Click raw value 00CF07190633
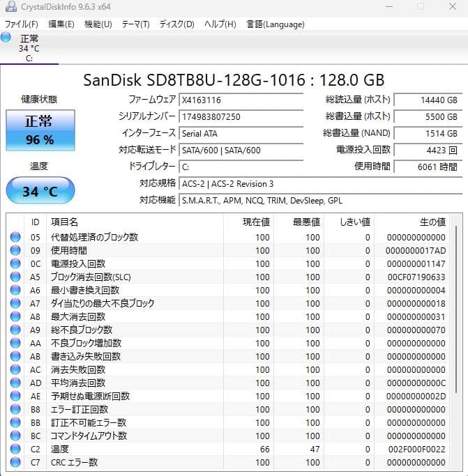 coord(416,277)
